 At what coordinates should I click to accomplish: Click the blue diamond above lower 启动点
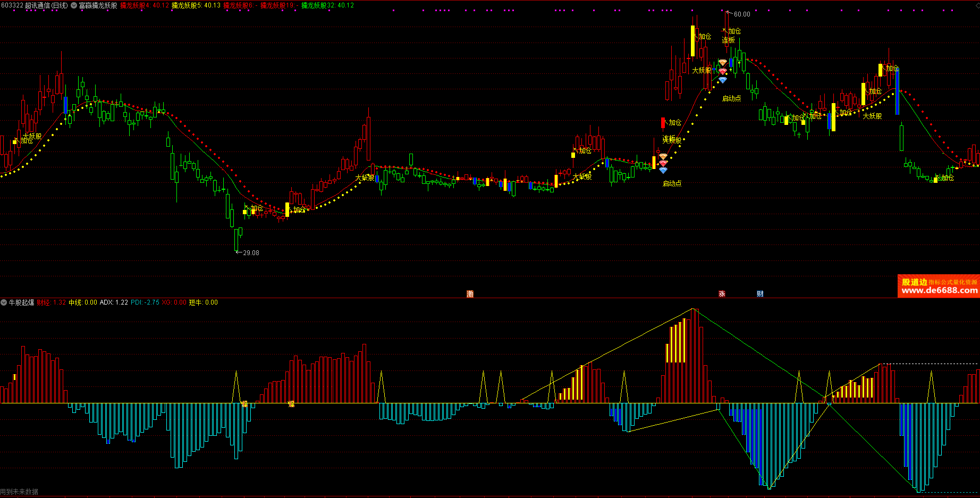(663, 171)
